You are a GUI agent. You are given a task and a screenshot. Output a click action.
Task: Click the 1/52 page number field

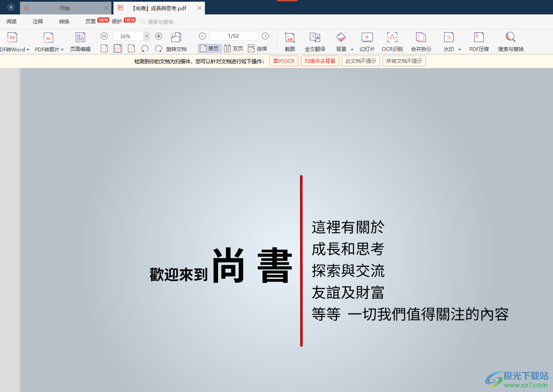[x=234, y=36]
